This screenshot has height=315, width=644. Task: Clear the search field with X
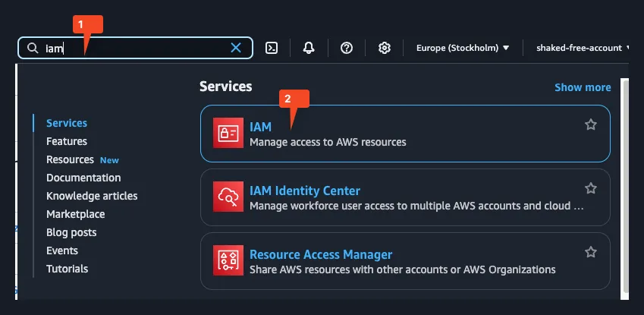(236, 48)
